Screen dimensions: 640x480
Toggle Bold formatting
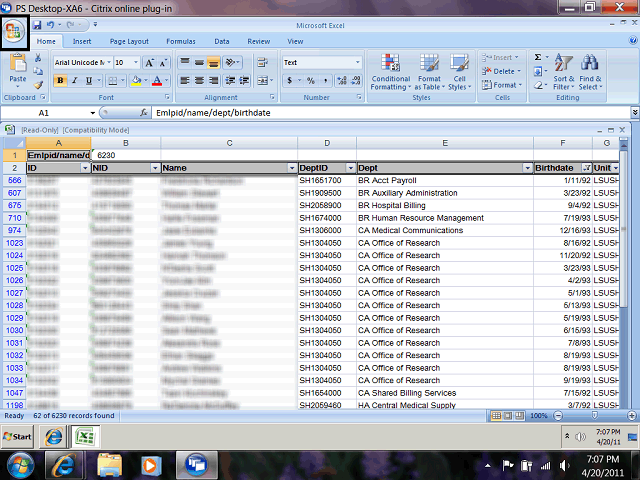point(60,81)
